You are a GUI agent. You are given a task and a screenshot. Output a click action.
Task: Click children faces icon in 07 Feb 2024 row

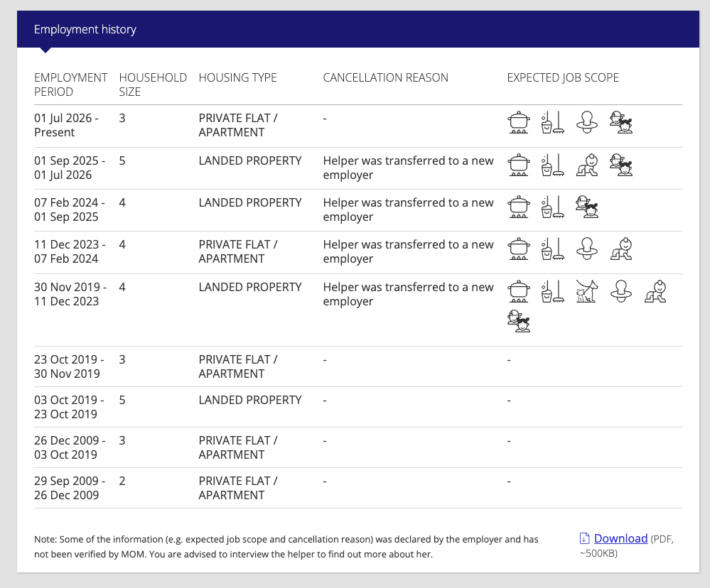click(587, 207)
